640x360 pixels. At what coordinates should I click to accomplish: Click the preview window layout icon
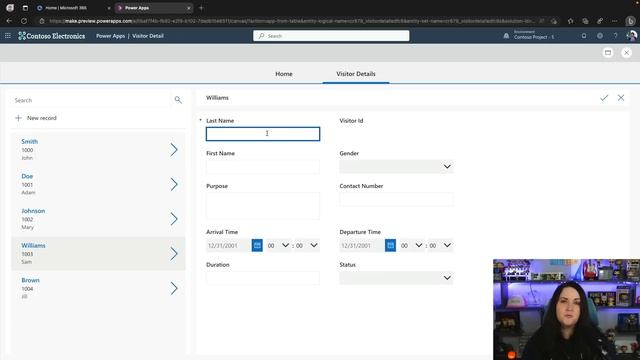pyautogui.click(x=608, y=53)
